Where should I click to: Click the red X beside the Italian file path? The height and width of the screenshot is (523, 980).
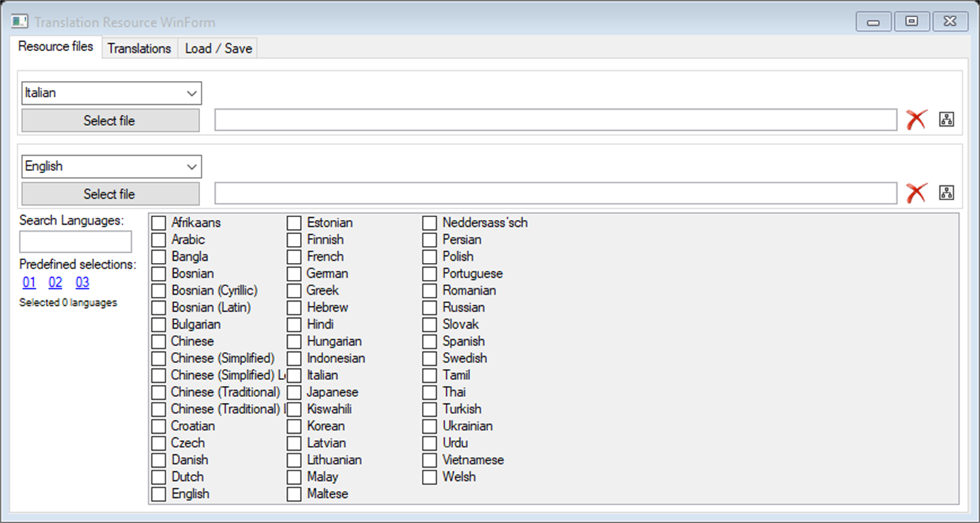click(x=917, y=120)
